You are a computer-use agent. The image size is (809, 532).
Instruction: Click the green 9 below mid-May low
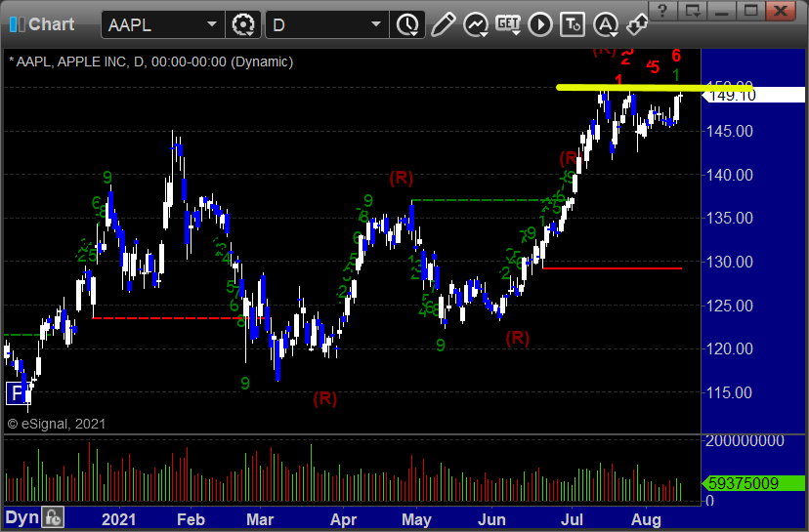(x=440, y=346)
